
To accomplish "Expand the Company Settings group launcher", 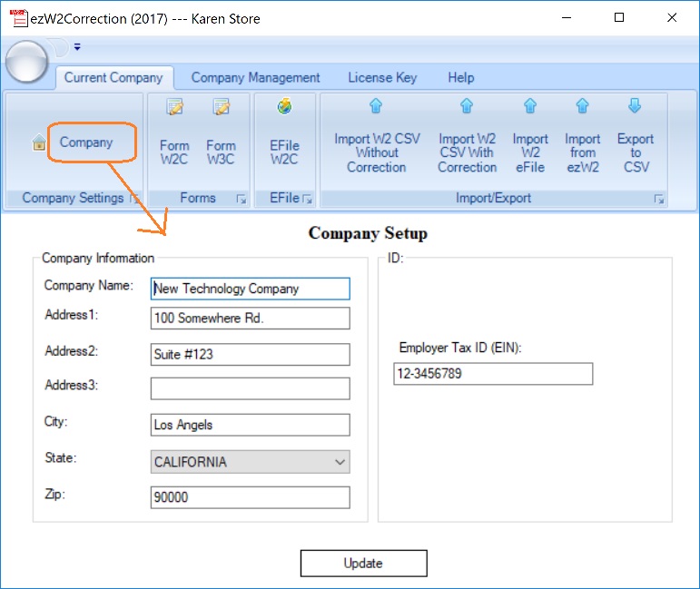I will click(134, 199).
